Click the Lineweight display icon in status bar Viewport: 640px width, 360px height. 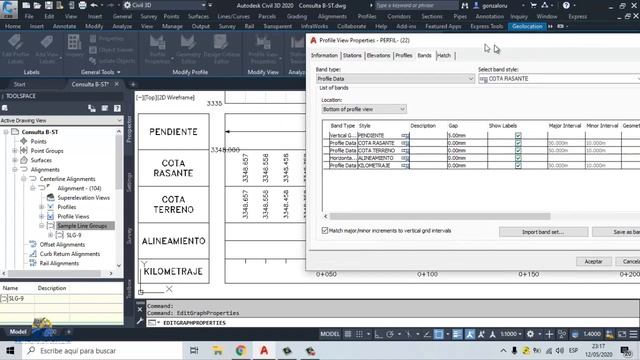(457, 334)
